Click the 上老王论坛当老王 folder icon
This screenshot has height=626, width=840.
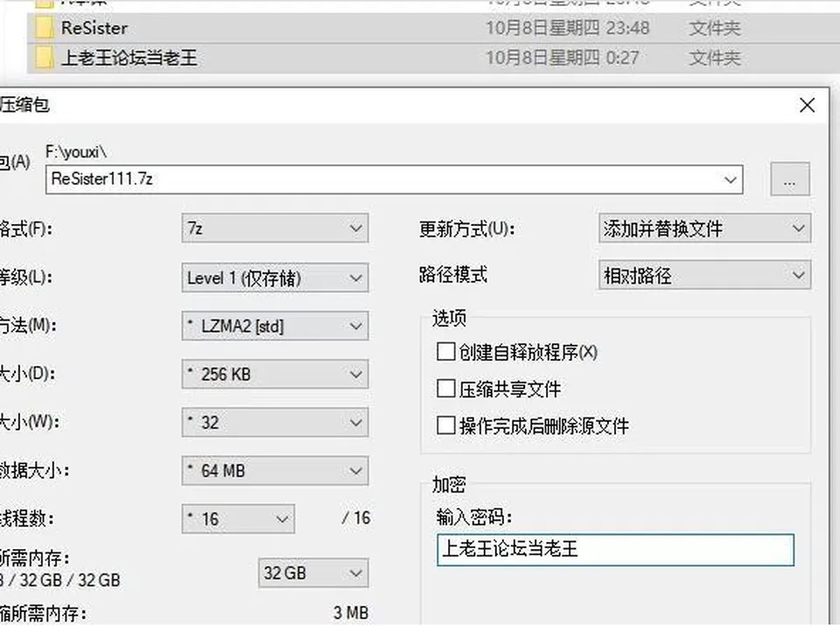click(x=44, y=58)
